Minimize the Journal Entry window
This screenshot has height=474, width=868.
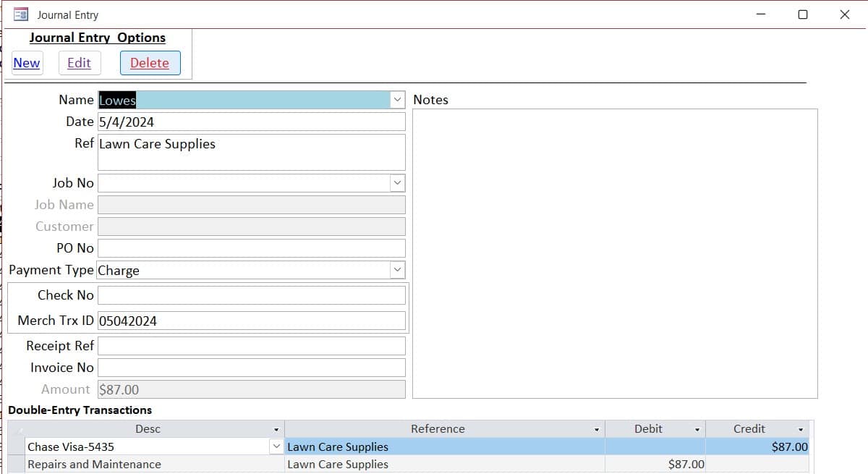761,14
